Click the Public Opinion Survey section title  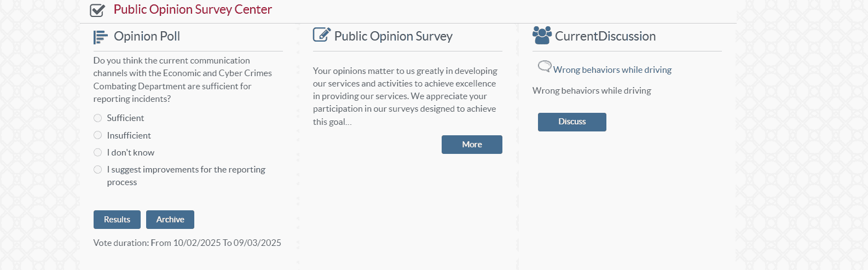(x=393, y=37)
